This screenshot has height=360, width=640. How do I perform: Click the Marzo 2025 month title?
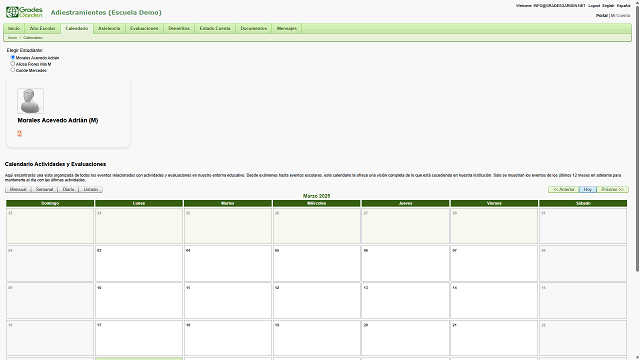pyautogui.click(x=316, y=196)
